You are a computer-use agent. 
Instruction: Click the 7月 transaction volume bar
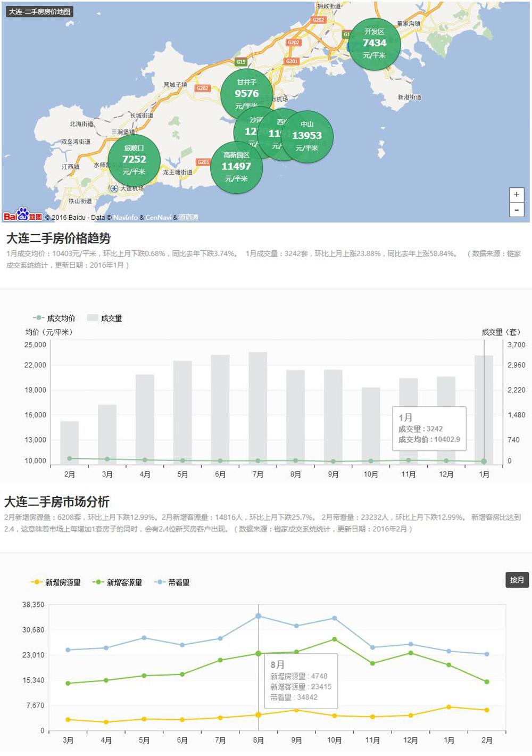257,407
